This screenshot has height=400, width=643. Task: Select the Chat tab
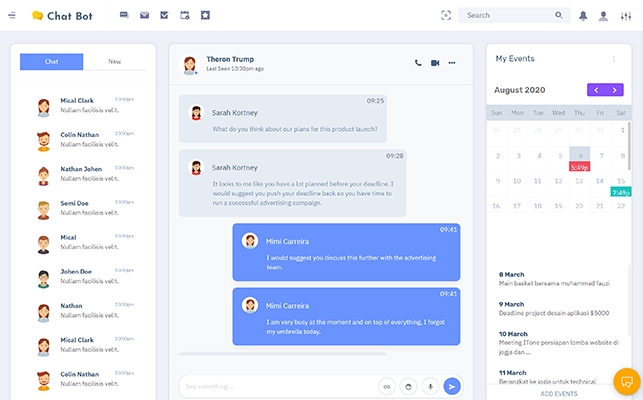51,62
